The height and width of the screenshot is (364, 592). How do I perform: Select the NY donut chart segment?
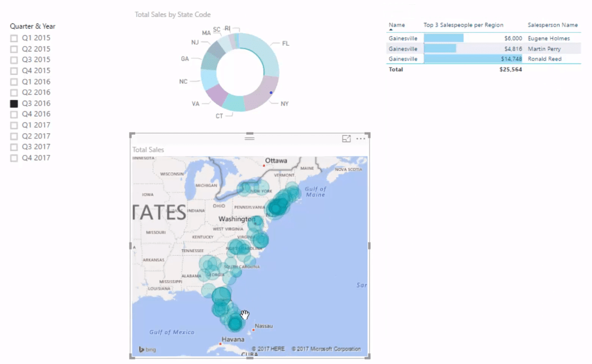point(262,94)
